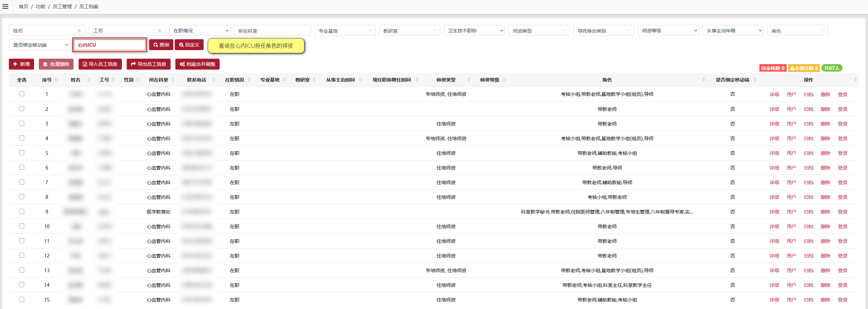The width and height of the screenshot is (868, 309).
Task: Sort table by 从事主治时间 column arrows
Action: click(x=360, y=80)
